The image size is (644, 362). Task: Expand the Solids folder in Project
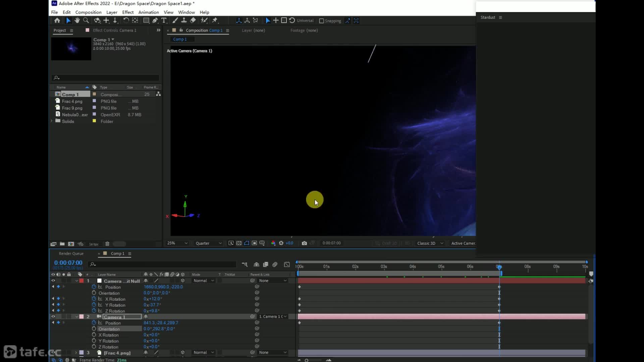(52, 121)
